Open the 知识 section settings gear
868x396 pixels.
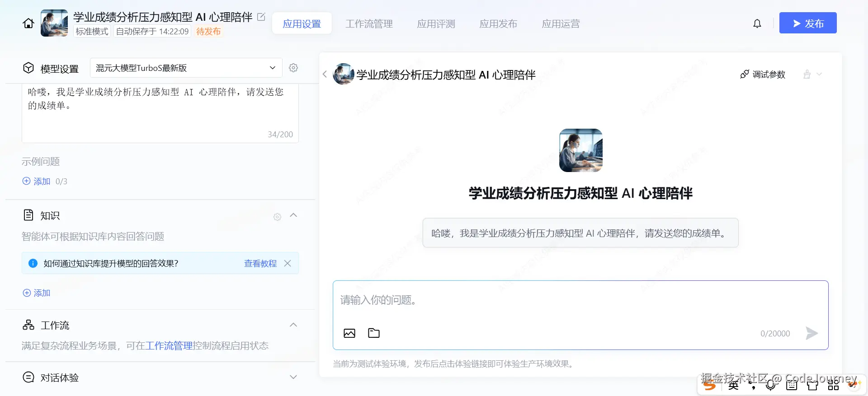[277, 217]
